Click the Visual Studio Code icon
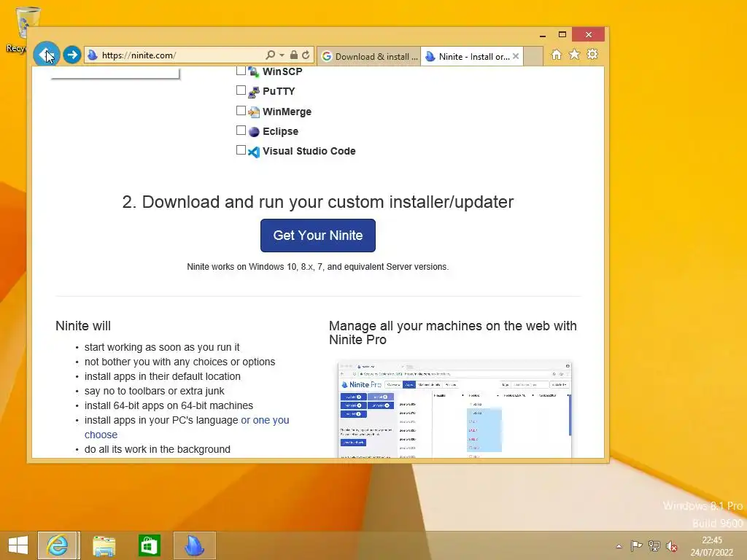 [x=254, y=152]
